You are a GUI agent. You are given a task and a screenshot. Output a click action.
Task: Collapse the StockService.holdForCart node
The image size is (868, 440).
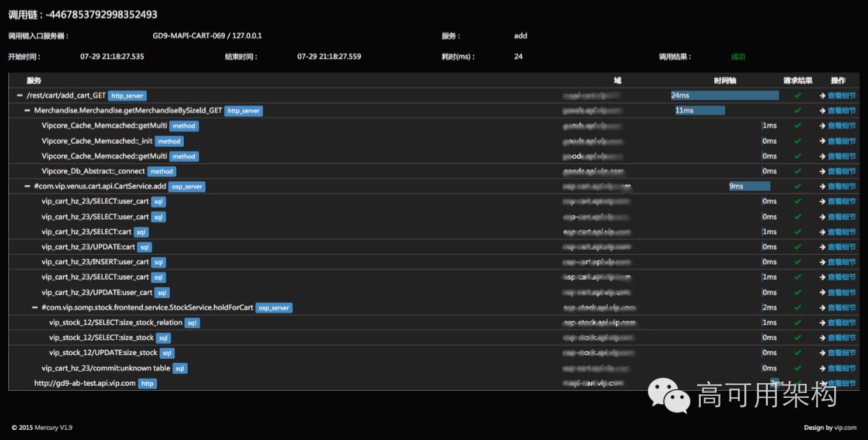(x=35, y=308)
